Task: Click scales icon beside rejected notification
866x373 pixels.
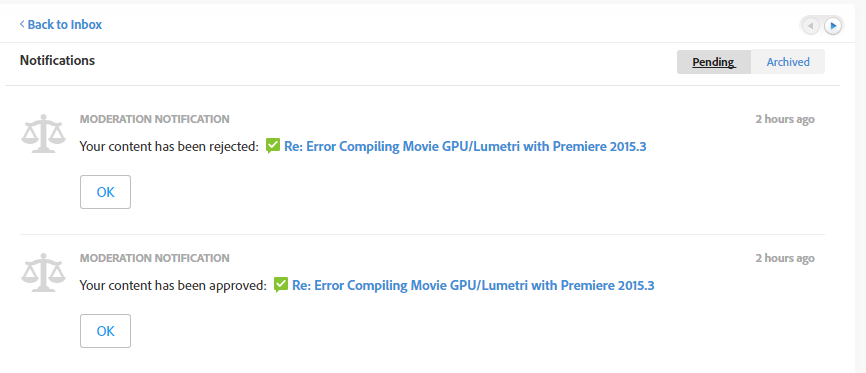Action: tap(43, 134)
